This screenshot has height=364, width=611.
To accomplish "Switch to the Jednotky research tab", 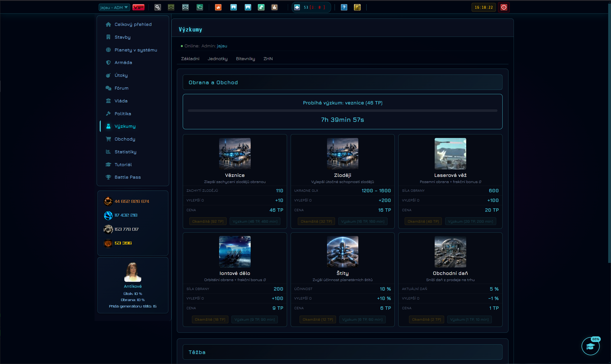I will 218,59.
